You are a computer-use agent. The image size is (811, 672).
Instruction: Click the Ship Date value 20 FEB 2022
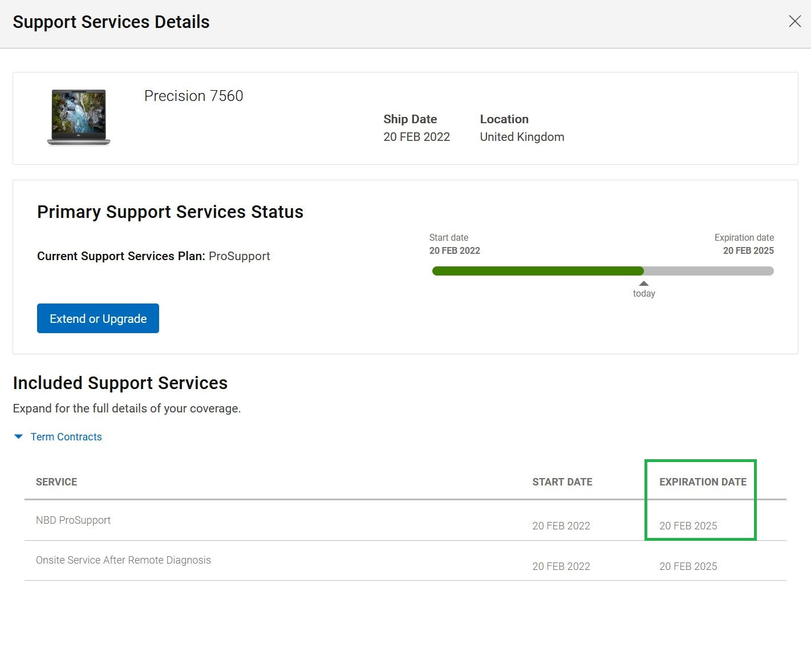pos(416,137)
